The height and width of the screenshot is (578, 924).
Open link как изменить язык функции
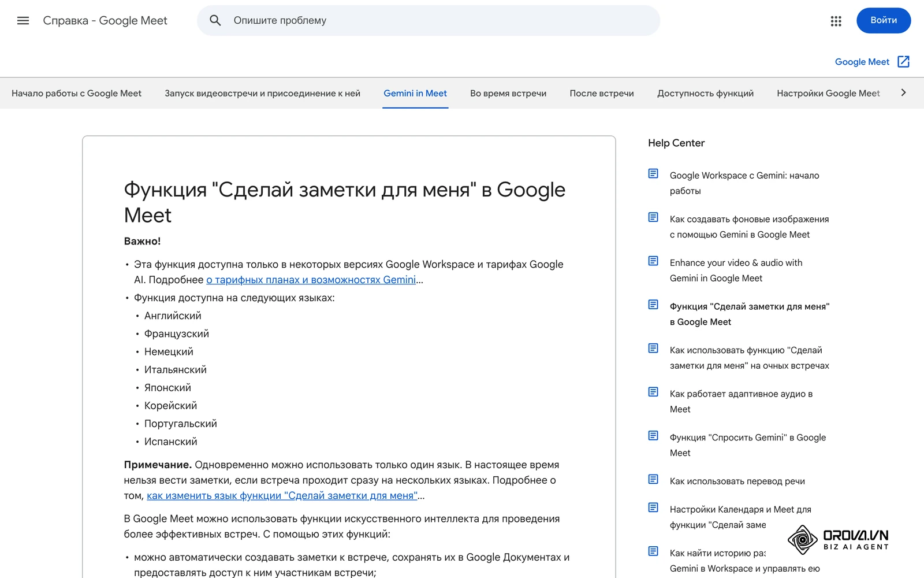coord(282,496)
